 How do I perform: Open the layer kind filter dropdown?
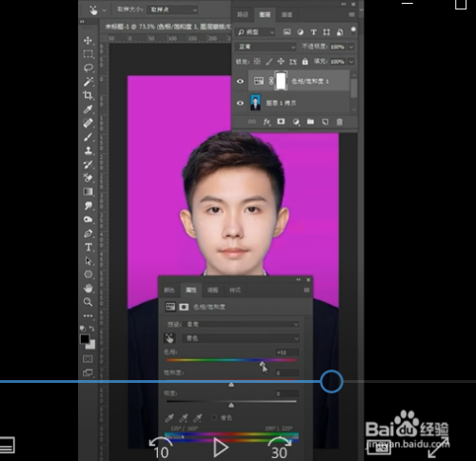[255, 32]
